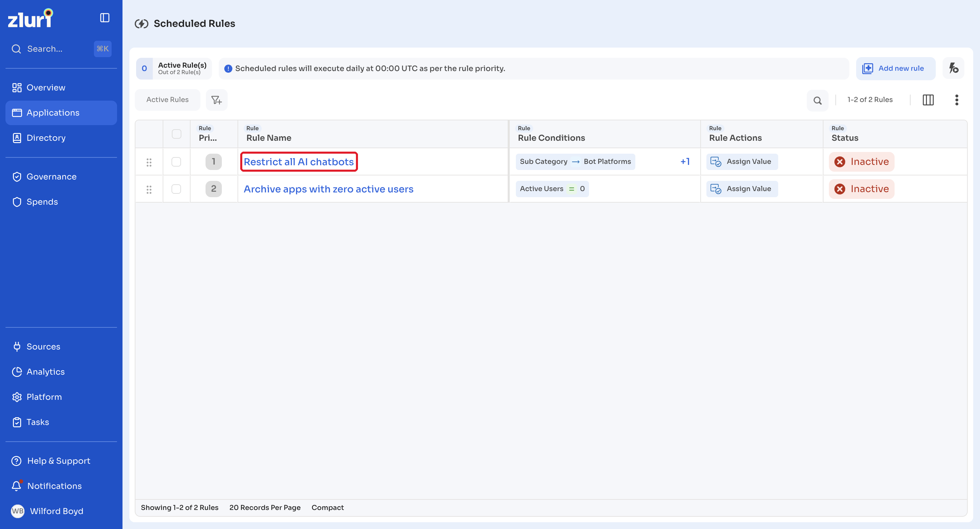Open the Compact density selector
This screenshot has height=529, width=980.
tap(328, 507)
